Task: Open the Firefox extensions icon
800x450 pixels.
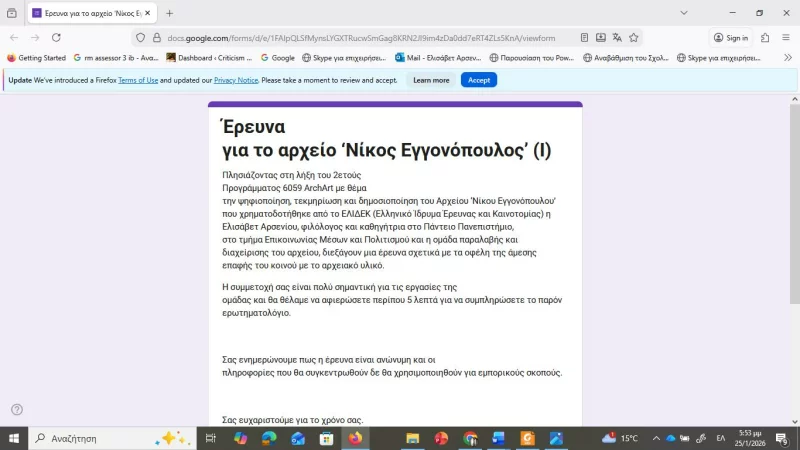Action: tap(765, 38)
